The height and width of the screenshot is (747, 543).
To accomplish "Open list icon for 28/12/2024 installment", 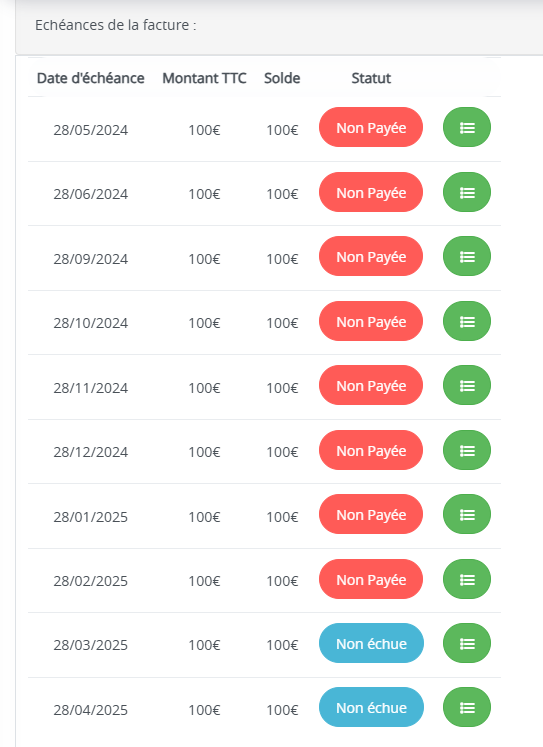I will [x=467, y=450].
